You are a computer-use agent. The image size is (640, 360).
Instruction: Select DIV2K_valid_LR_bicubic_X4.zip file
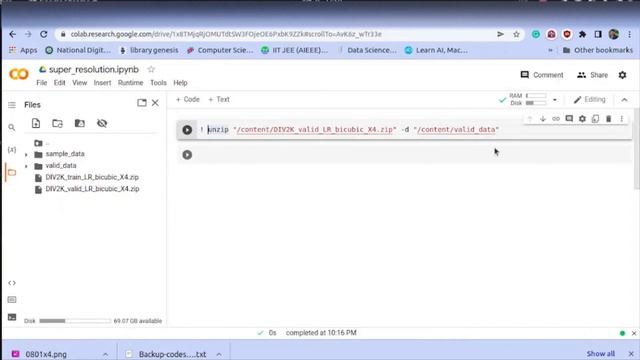coord(92,189)
